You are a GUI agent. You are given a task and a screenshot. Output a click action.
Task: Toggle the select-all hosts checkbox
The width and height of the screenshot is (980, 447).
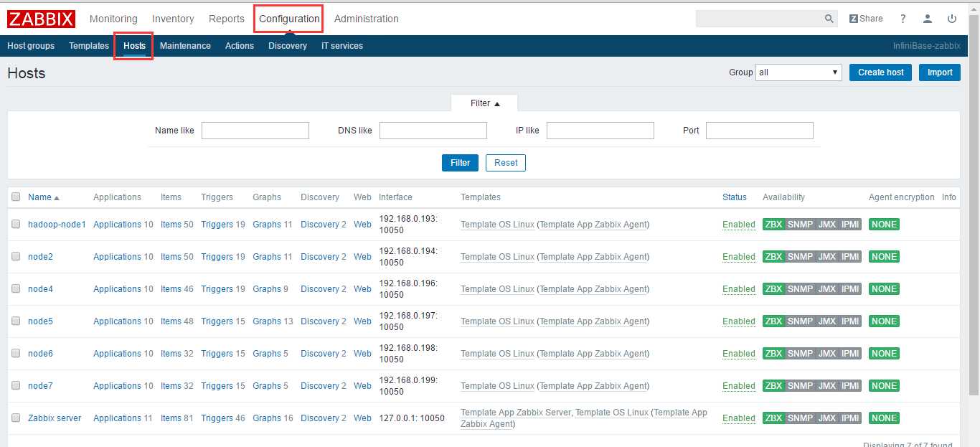point(16,197)
